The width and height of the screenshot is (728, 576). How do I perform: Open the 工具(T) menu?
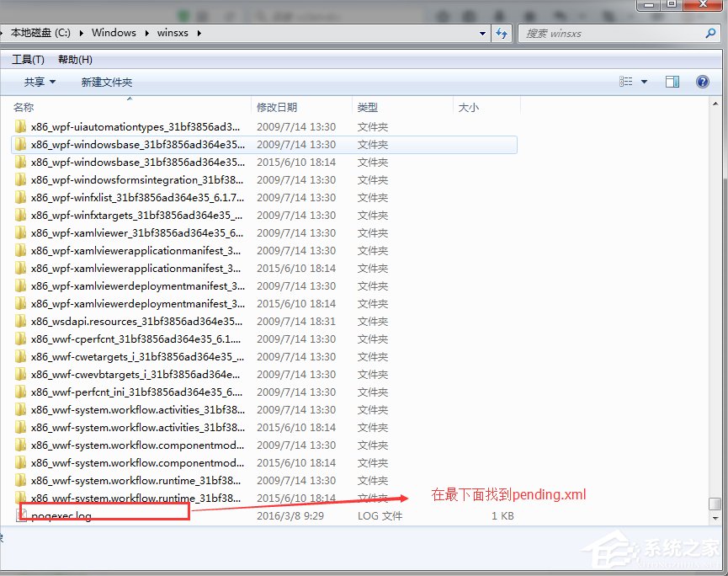click(27, 59)
